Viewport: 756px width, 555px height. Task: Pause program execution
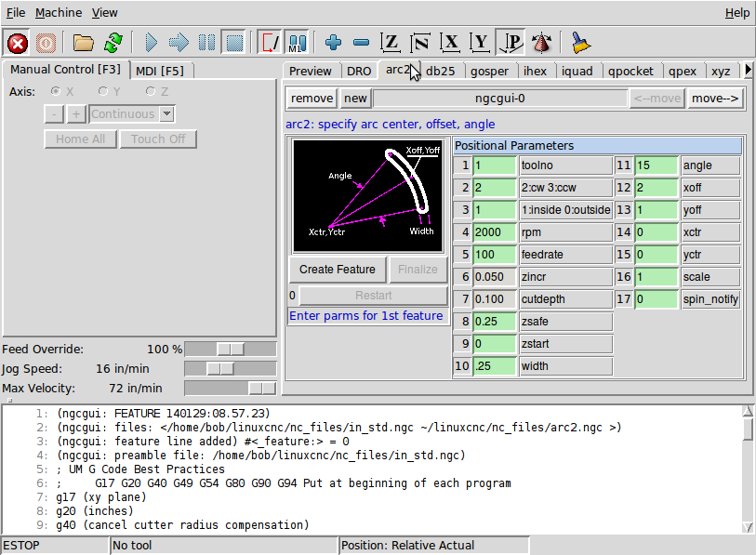(x=206, y=44)
